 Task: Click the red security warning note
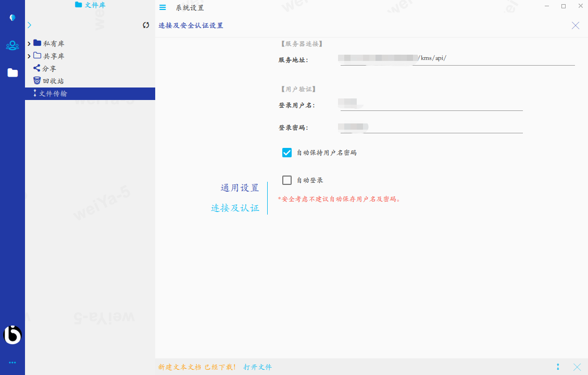point(340,199)
